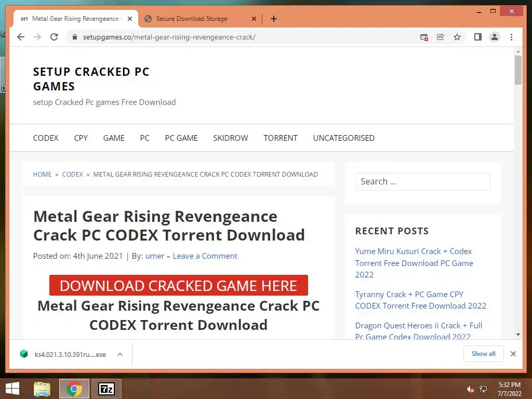Click Show all downloads button
The width and height of the screenshot is (532, 399).
pyautogui.click(x=484, y=354)
